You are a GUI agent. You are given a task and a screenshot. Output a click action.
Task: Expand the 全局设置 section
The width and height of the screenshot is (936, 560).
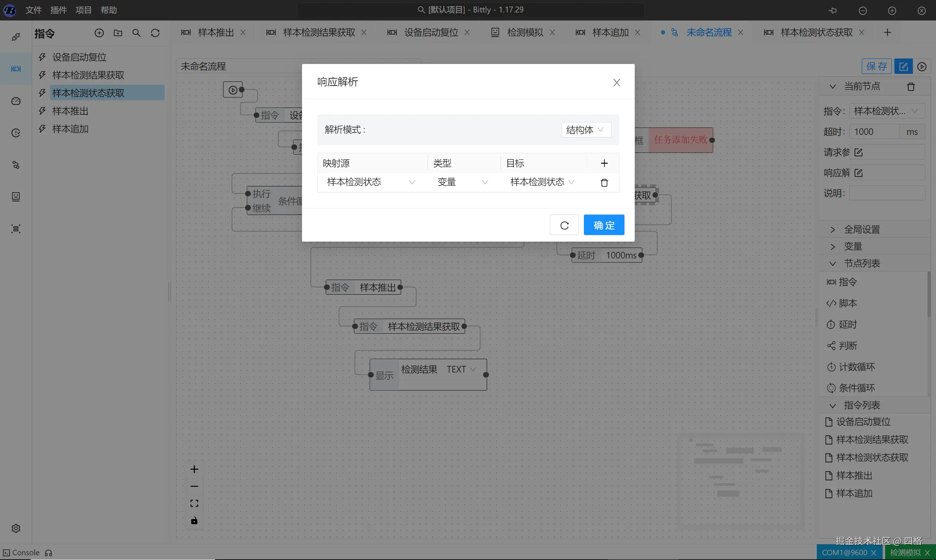861,230
